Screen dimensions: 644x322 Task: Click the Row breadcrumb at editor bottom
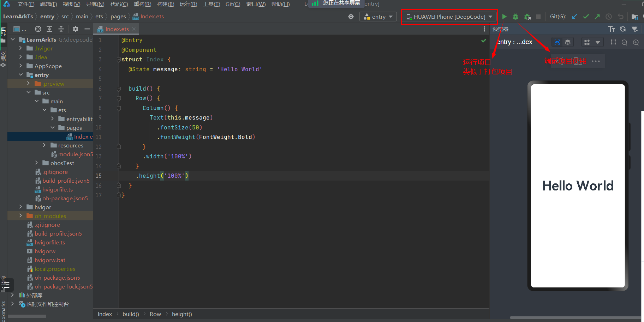click(155, 314)
